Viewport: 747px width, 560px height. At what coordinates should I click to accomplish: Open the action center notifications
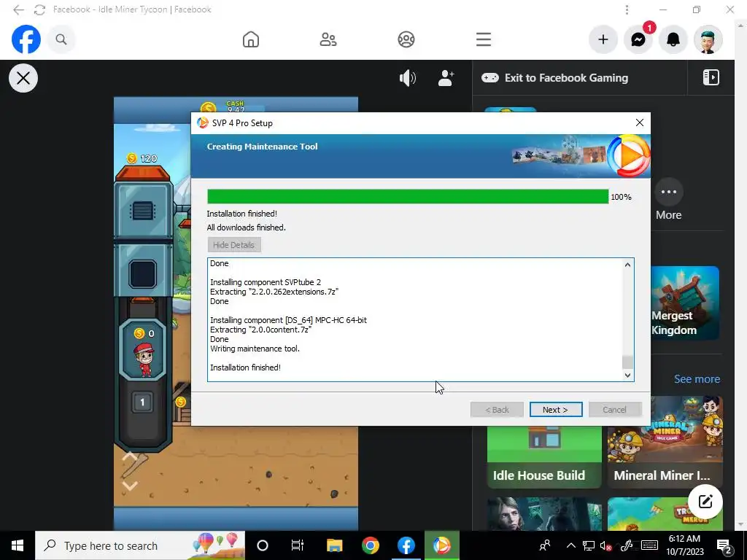point(724,545)
